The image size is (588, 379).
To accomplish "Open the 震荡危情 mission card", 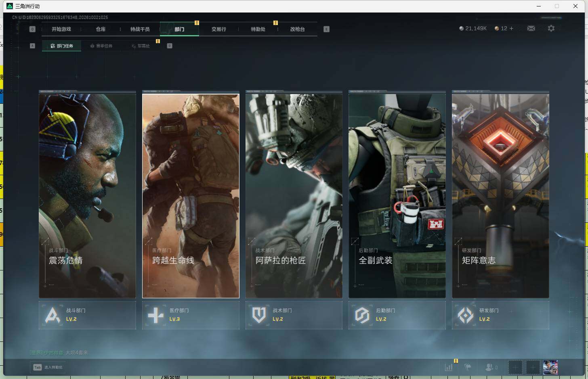I will tap(87, 196).
